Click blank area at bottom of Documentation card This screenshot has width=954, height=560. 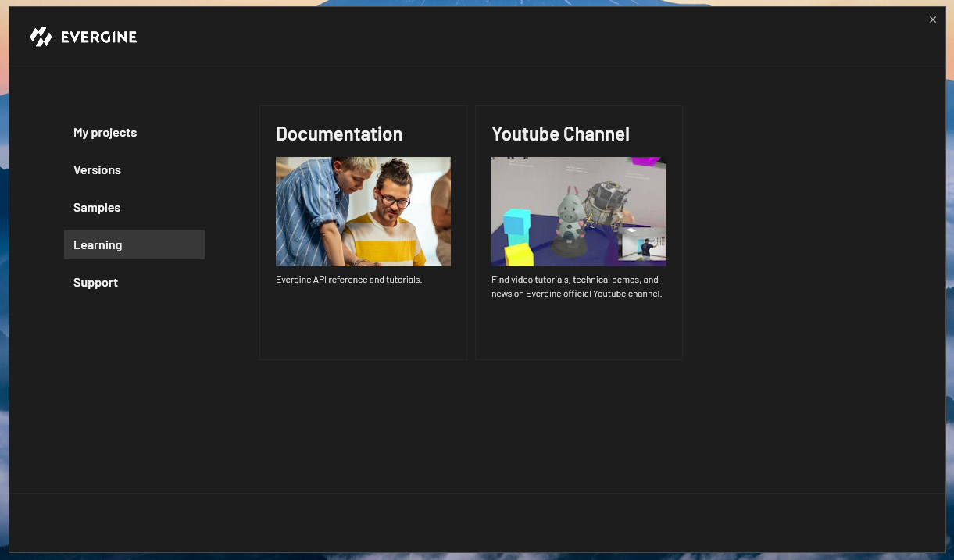[363, 328]
